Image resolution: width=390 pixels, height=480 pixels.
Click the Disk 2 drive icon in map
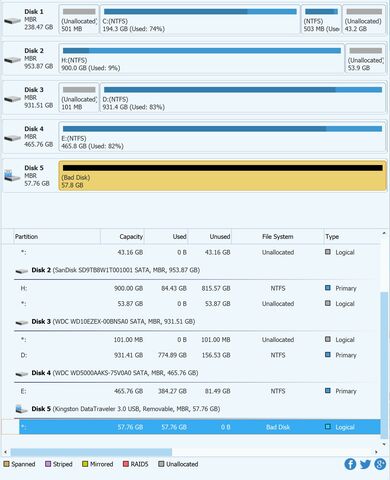click(x=13, y=60)
